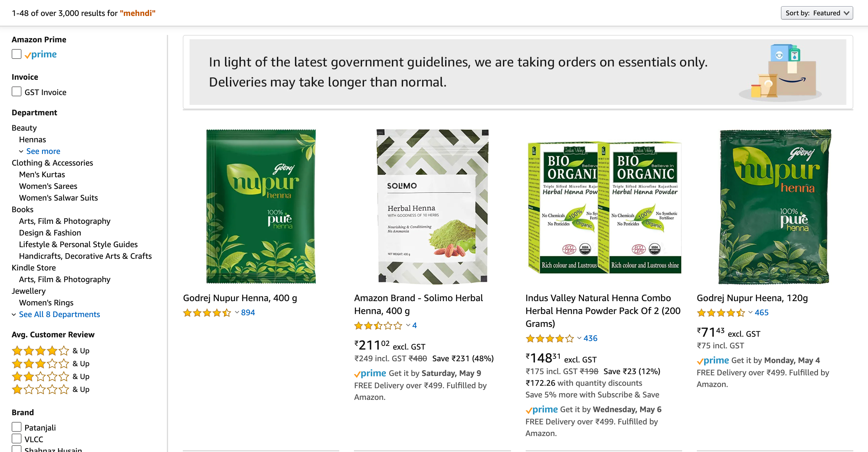Screen dimensions: 868x452
Task: Open the Kindle Store department
Action: (x=34, y=268)
